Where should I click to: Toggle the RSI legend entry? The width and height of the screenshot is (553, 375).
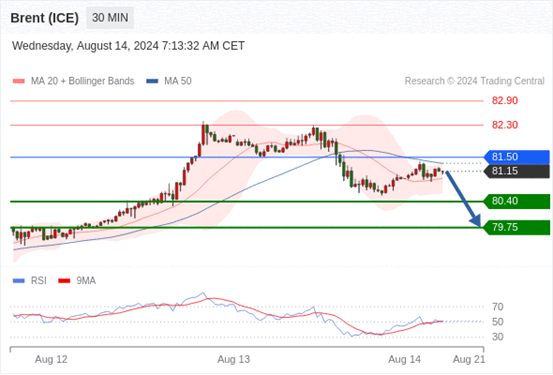(30, 281)
